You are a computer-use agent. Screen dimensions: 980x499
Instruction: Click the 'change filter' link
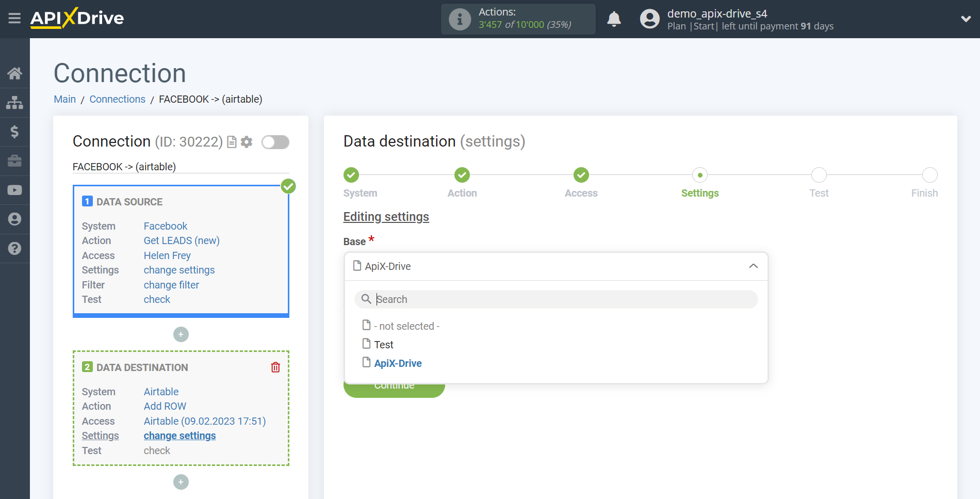[171, 285]
